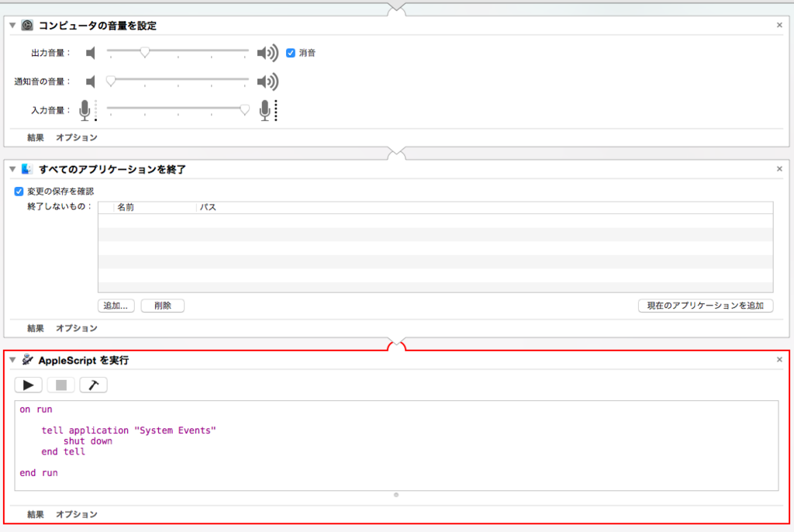
Task: Remove the コンピュータの音量を設定 action
Action: (779, 25)
